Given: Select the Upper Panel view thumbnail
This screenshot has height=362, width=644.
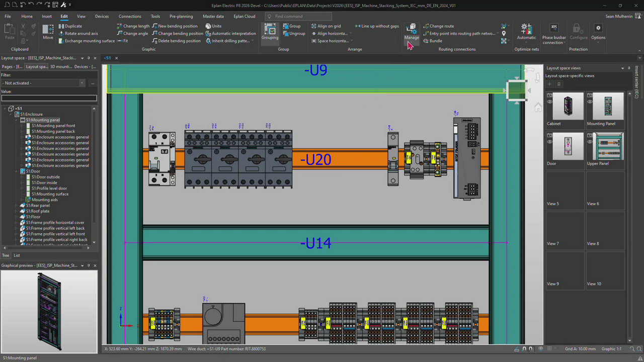Looking at the screenshot, I should point(608,147).
